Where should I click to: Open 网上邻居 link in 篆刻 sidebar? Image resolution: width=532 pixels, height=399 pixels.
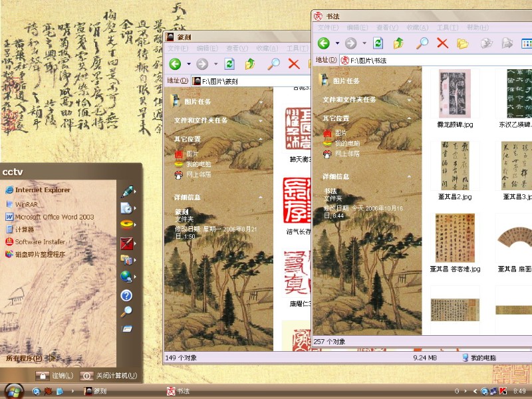pyautogui.click(x=193, y=175)
